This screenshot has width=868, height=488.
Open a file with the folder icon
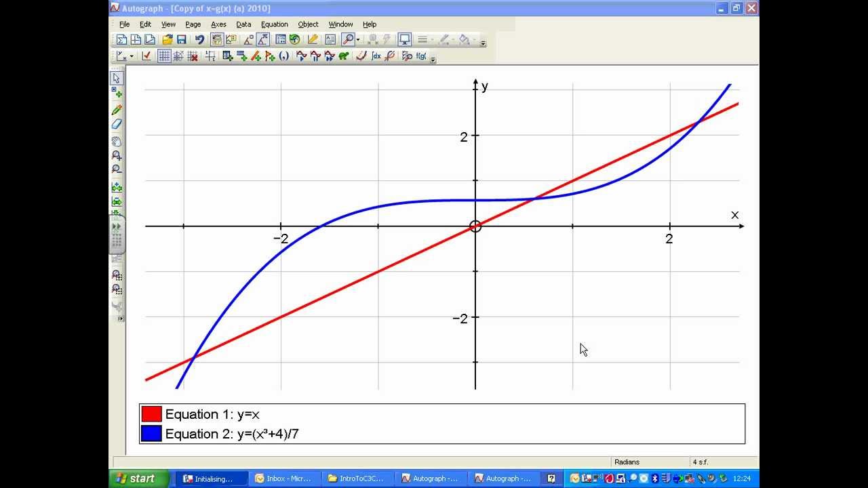click(x=167, y=39)
